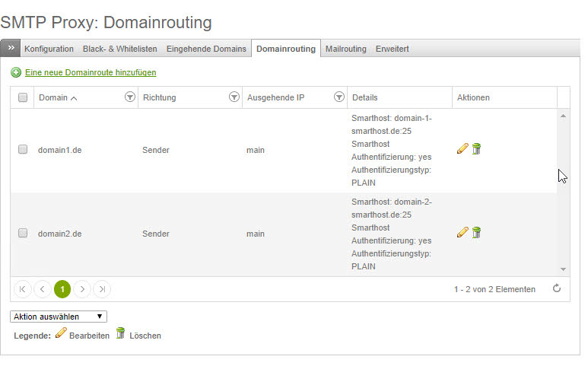The width and height of the screenshot is (588, 366).
Task: Go to the last page of results
Action: [102, 289]
